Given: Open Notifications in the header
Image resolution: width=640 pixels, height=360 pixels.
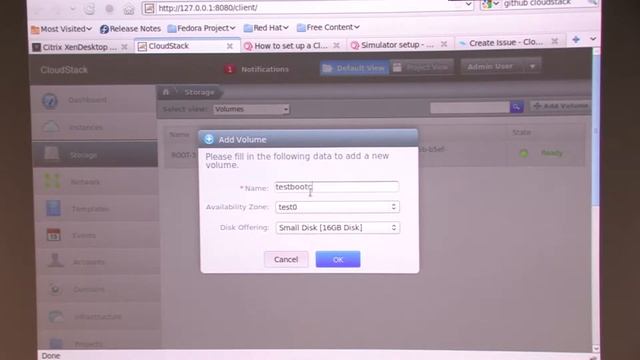Looking at the screenshot, I should pyautogui.click(x=264, y=69).
